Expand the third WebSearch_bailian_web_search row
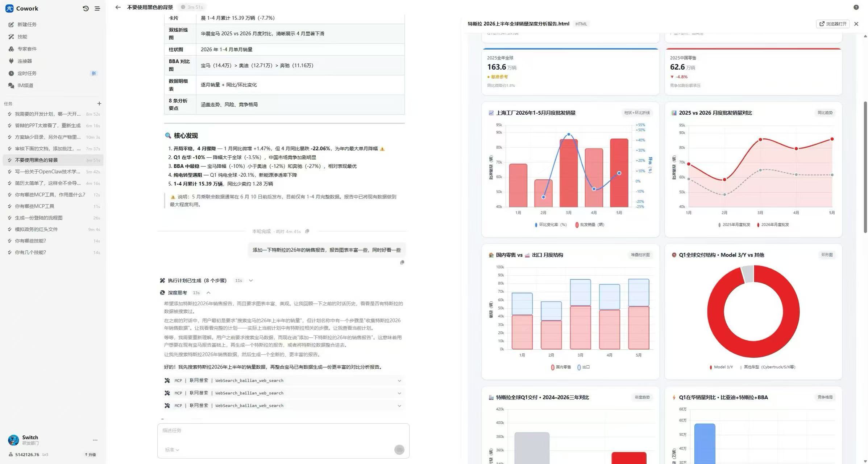 tap(283, 406)
